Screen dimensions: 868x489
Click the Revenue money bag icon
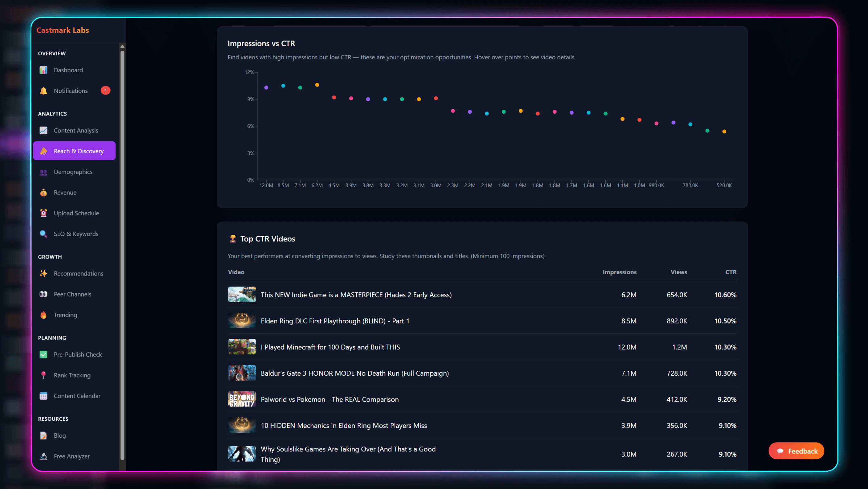pyautogui.click(x=44, y=192)
